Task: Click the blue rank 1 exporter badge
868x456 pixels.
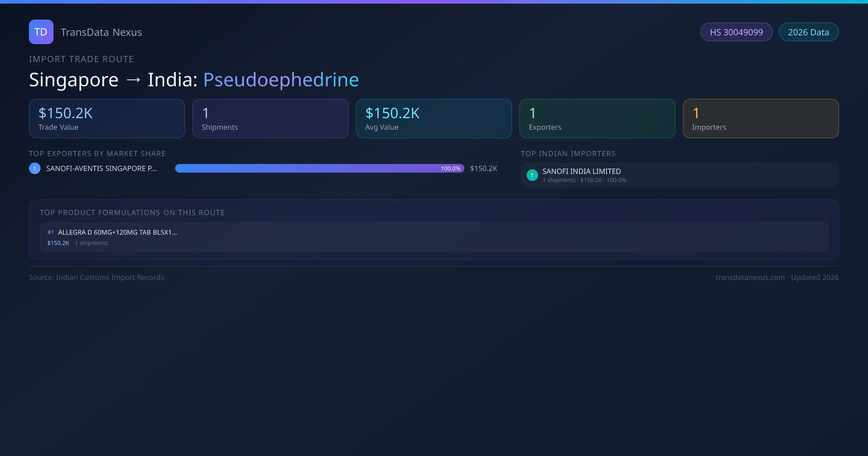Action: coord(35,168)
